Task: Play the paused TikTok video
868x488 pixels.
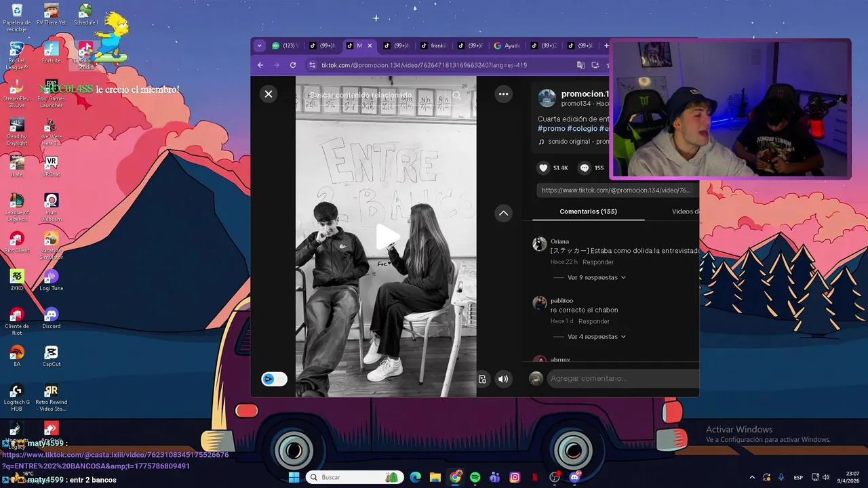Action: point(387,237)
